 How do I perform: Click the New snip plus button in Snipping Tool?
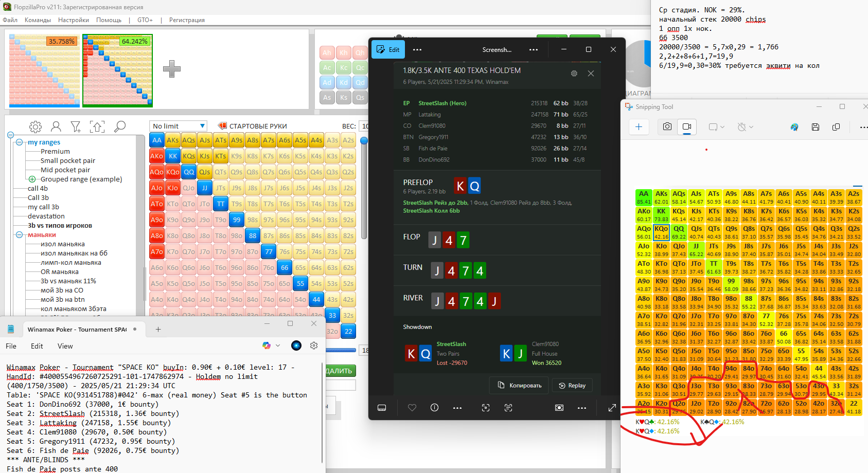639,126
